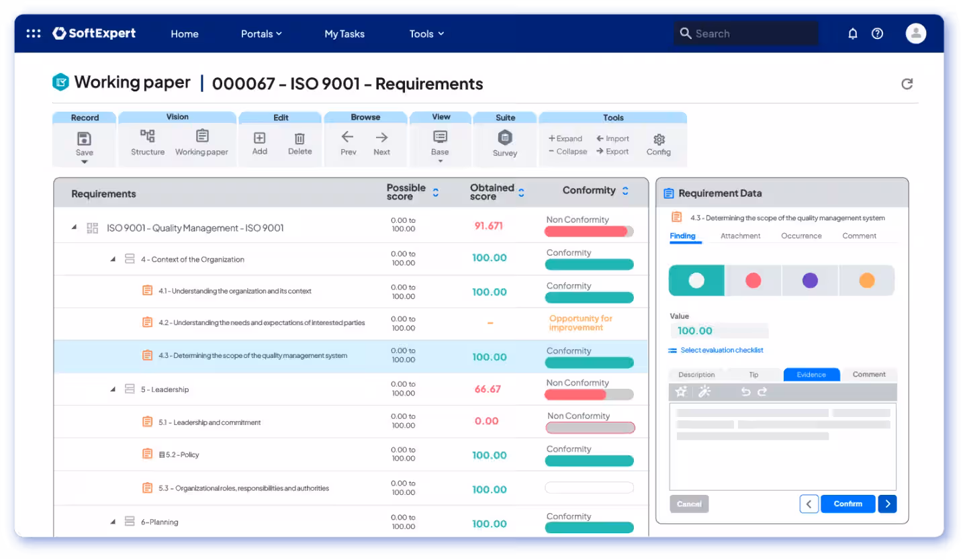Open Config gear in Tools group
This screenshot has height=560, width=967.
pos(659,139)
